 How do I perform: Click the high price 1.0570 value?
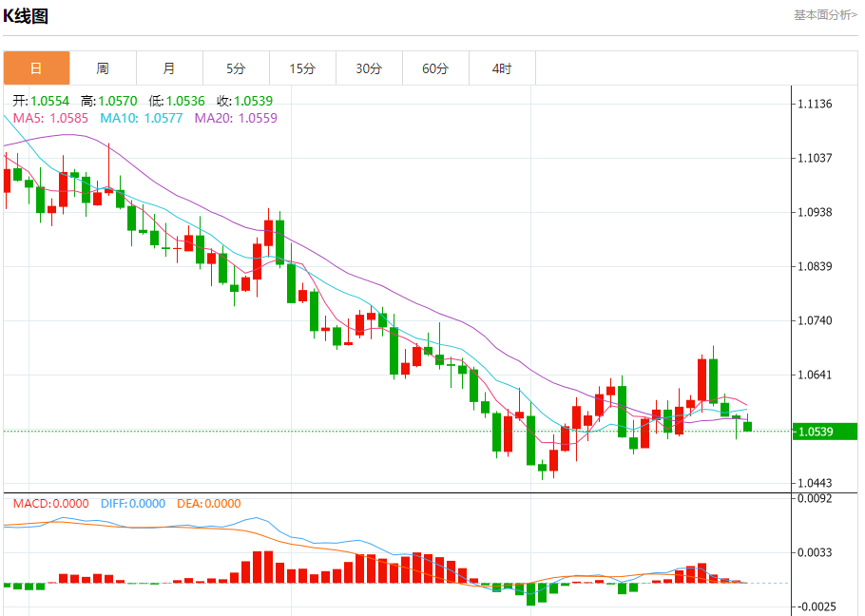118,101
